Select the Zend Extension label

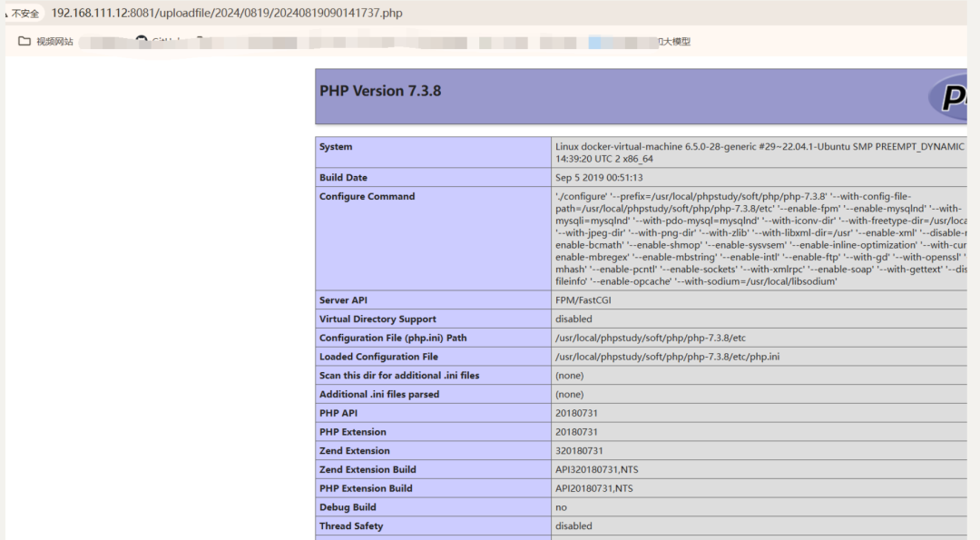click(355, 451)
